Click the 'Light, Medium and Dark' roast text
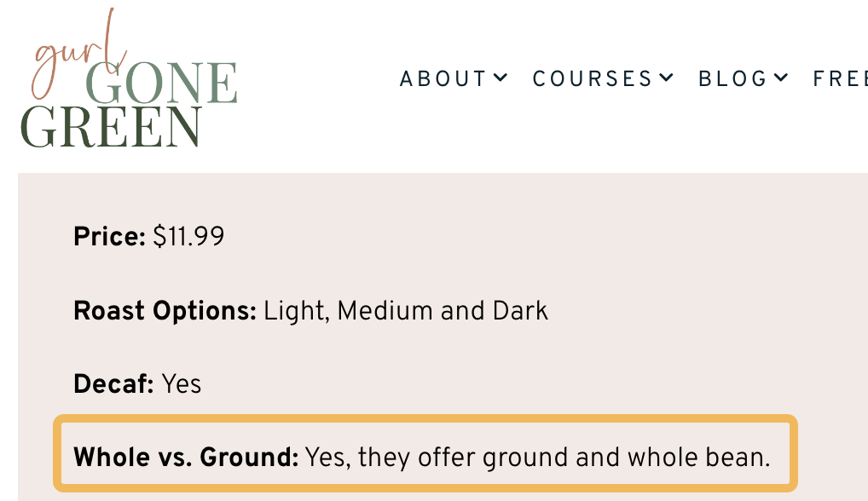Image resolution: width=868 pixels, height=501 pixels. [405, 311]
